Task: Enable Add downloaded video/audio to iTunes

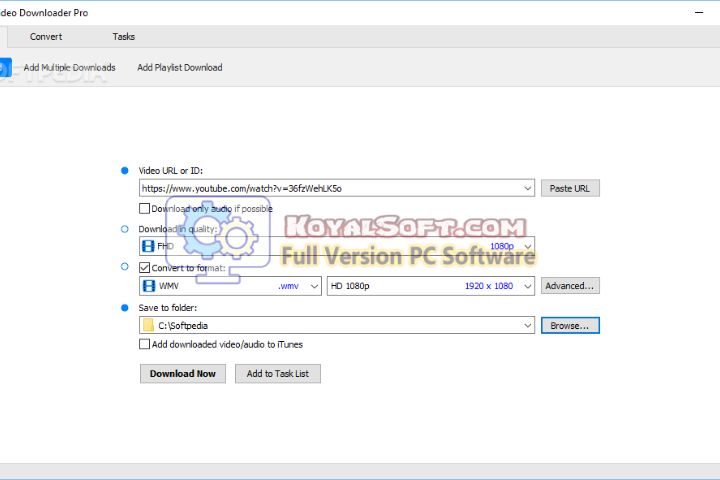Action: tap(145, 344)
